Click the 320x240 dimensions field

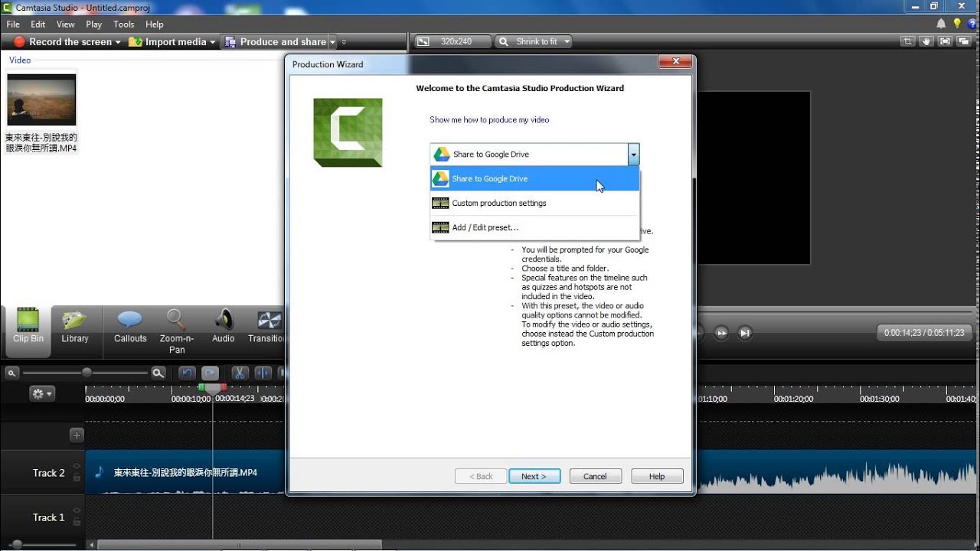pos(455,42)
